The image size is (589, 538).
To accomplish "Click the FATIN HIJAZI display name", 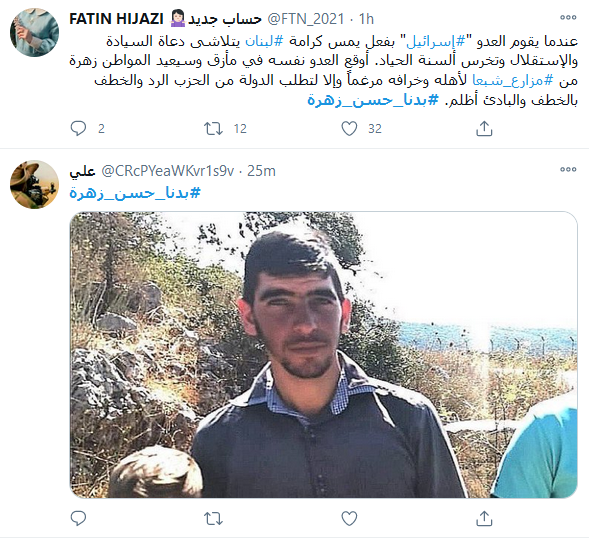I will point(116,19).
